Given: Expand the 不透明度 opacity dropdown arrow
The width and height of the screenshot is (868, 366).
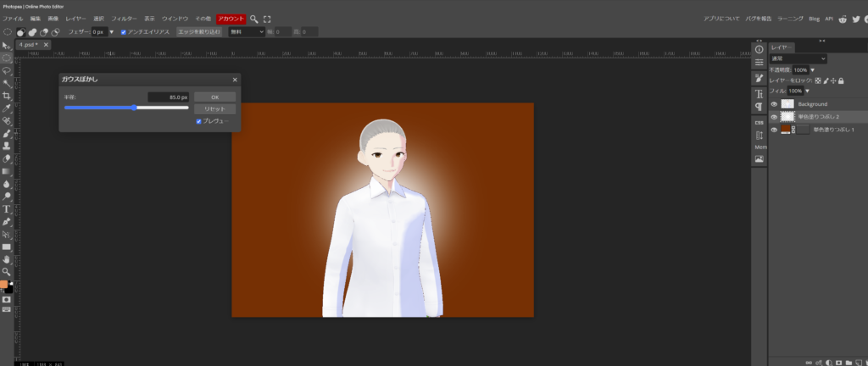Looking at the screenshot, I should coord(813,69).
